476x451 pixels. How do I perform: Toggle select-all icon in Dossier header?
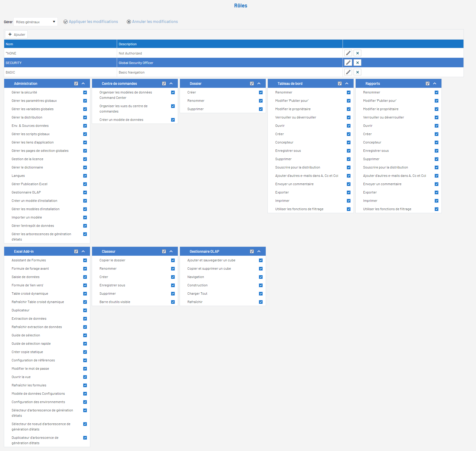click(x=252, y=84)
